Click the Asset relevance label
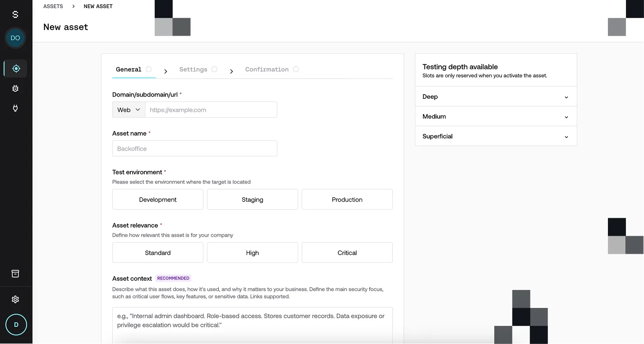 (135, 225)
